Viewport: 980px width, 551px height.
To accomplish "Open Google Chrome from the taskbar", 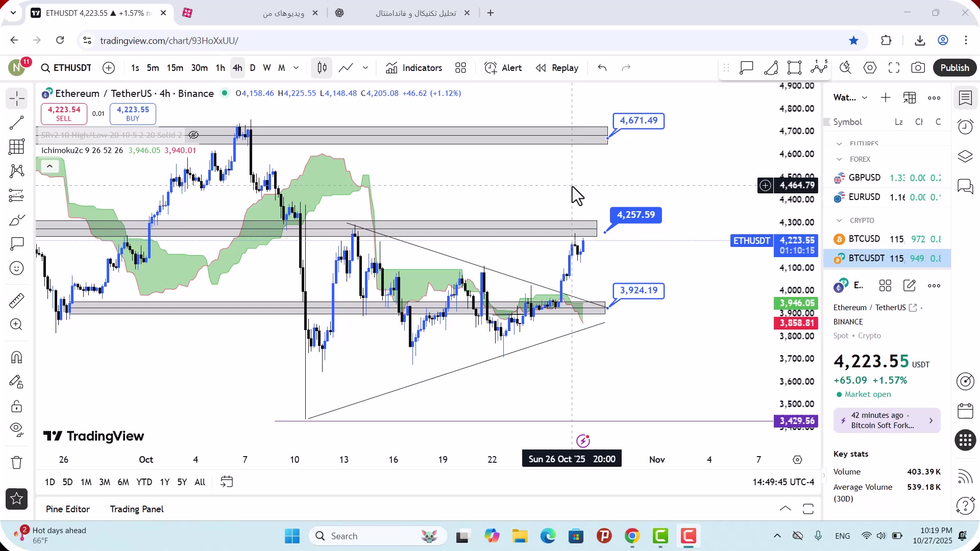I will pos(632,536).
